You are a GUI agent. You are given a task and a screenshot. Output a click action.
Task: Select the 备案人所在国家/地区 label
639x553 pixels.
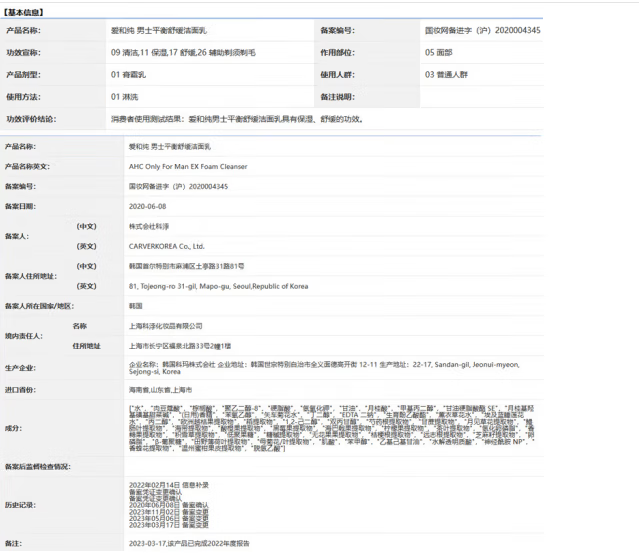click(x=40, y=306)
